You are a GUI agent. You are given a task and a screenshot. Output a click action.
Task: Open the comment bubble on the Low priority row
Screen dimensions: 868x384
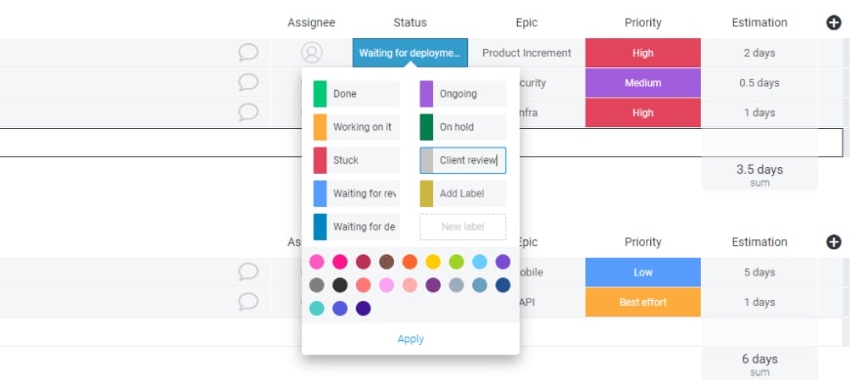pyautogui.click(x=248, y=272)
